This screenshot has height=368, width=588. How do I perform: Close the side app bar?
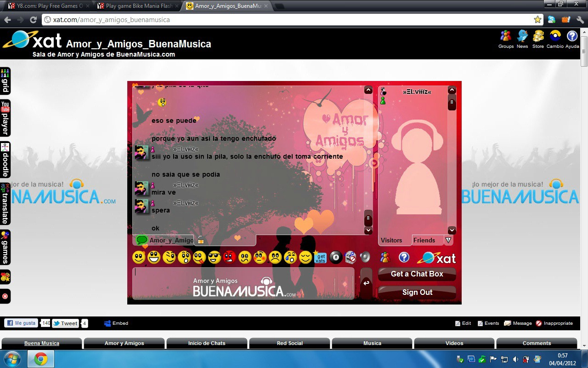[5, 296]
